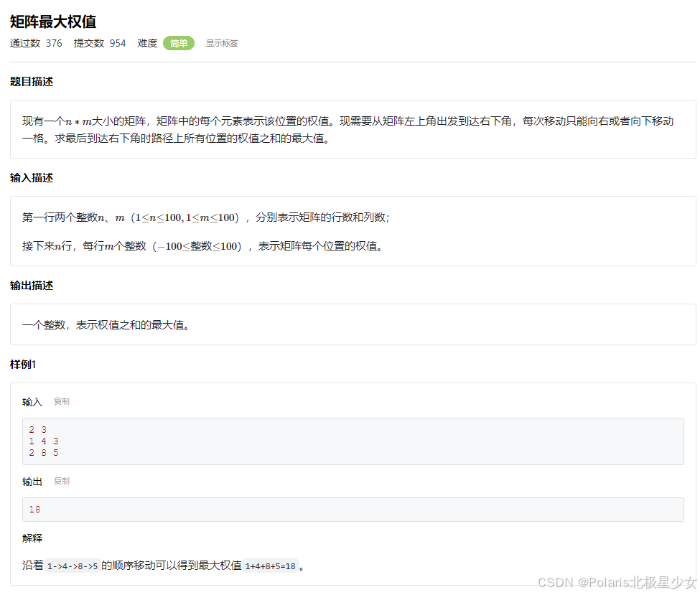The width and height of the screenshot is (700, 595).
Task: Click the line starting 接下来n行
Action: [202, 246]
